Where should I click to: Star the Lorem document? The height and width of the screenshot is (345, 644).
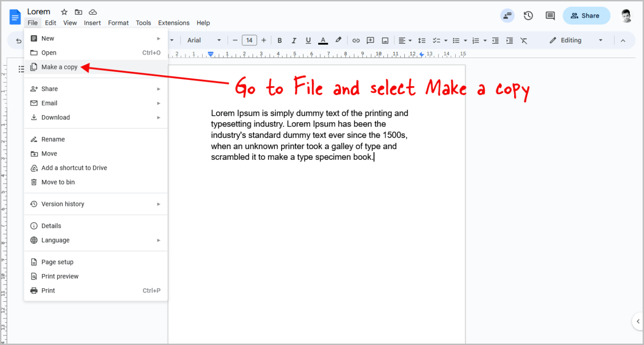click(64, 12)
